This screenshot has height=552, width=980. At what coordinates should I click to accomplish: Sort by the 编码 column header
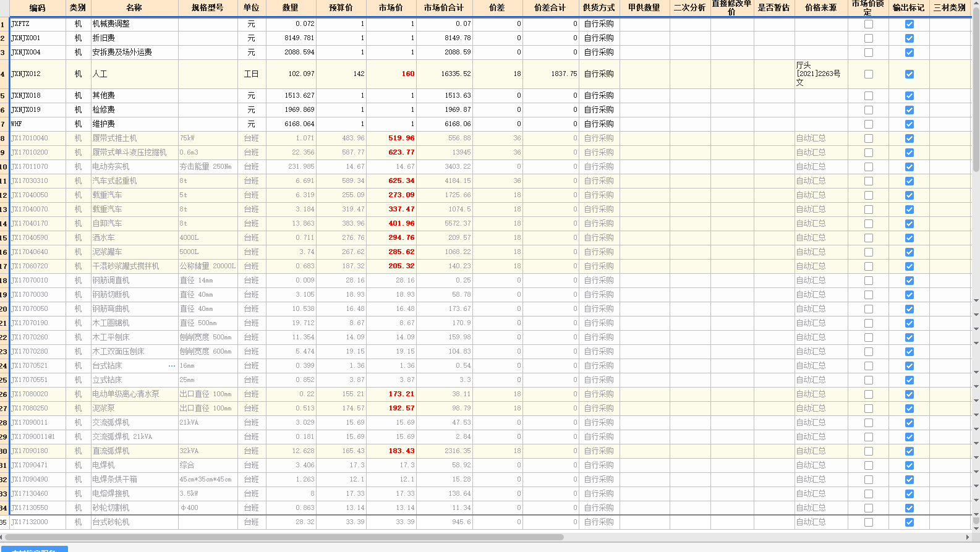(38, 8)
